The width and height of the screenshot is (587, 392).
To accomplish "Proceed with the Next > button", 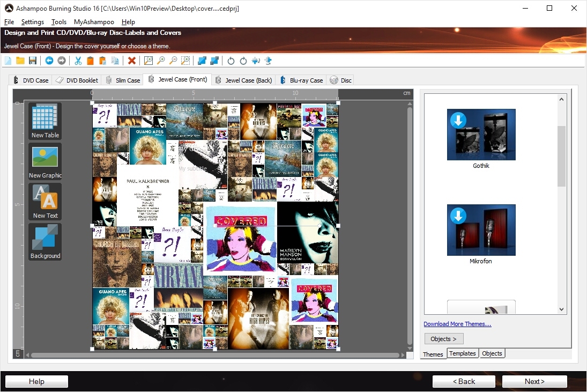I will coord(534,381).
